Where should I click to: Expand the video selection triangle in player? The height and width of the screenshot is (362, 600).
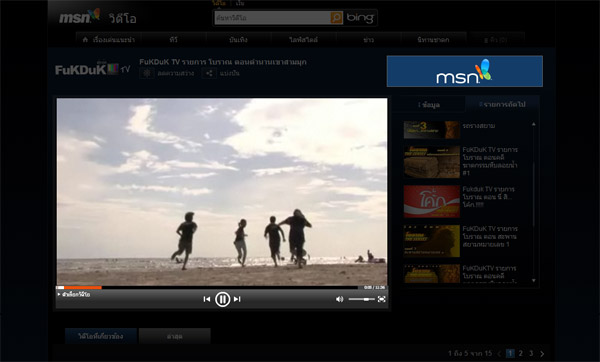tap(59, 294)
